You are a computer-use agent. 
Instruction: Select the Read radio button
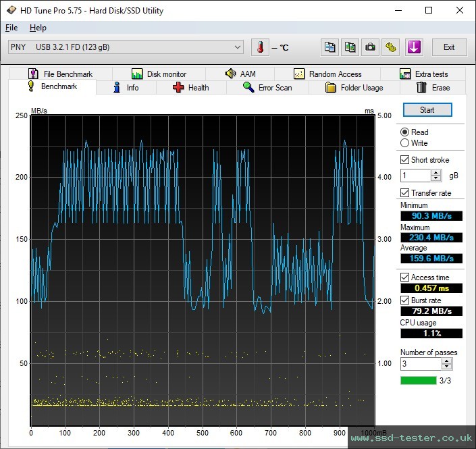(x=404, y=132)
